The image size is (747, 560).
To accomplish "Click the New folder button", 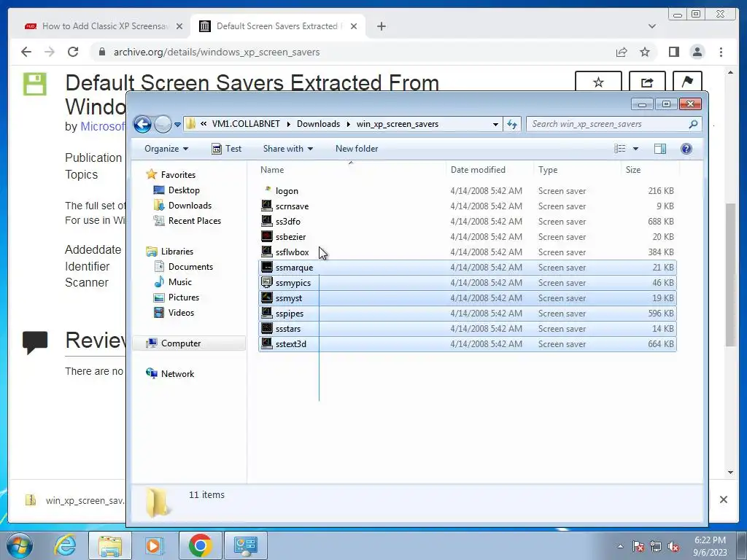I will click(x=357, y=149).
